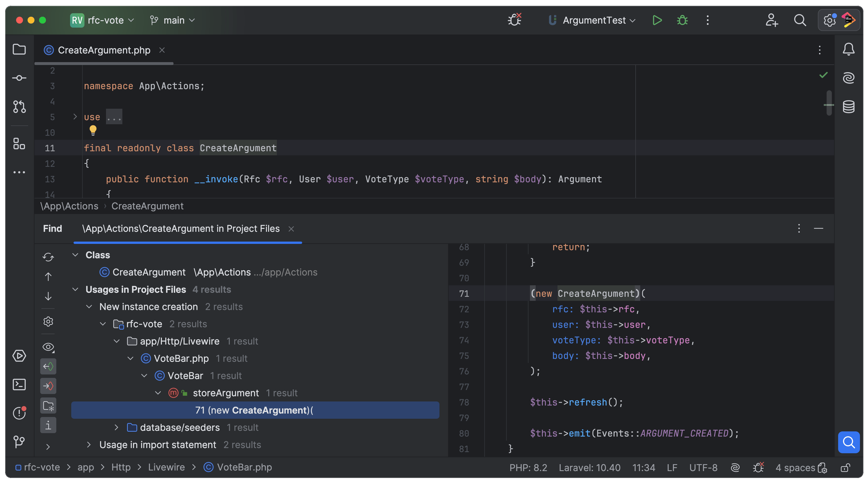Click the Rerun icon in Find panel
The width and height of the screenshot is (868, 482).
[48, 257]
